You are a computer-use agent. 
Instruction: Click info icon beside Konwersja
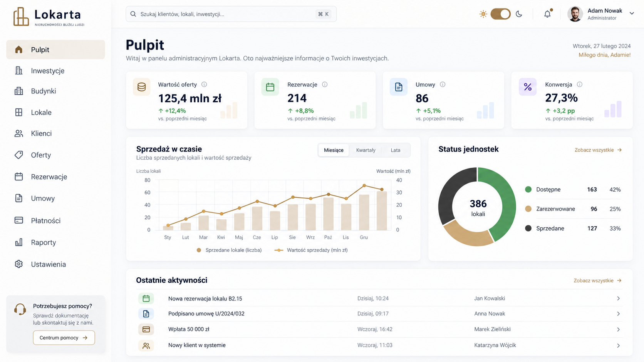580,84
